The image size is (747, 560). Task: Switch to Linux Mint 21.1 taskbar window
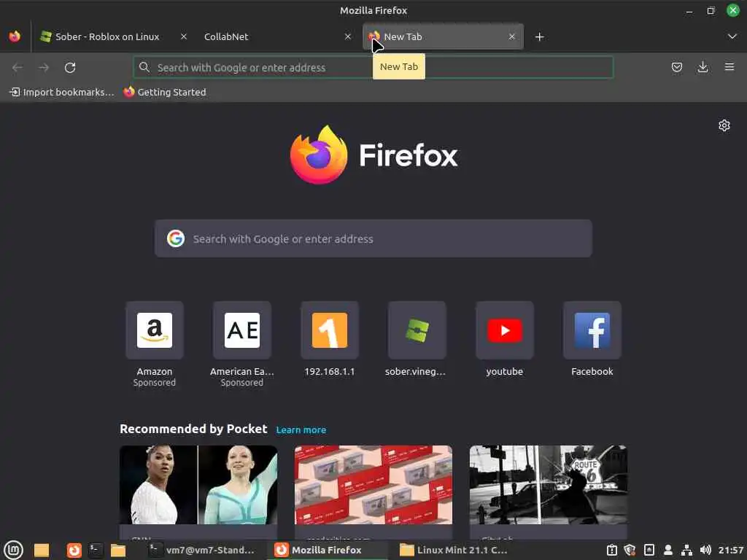454,550
